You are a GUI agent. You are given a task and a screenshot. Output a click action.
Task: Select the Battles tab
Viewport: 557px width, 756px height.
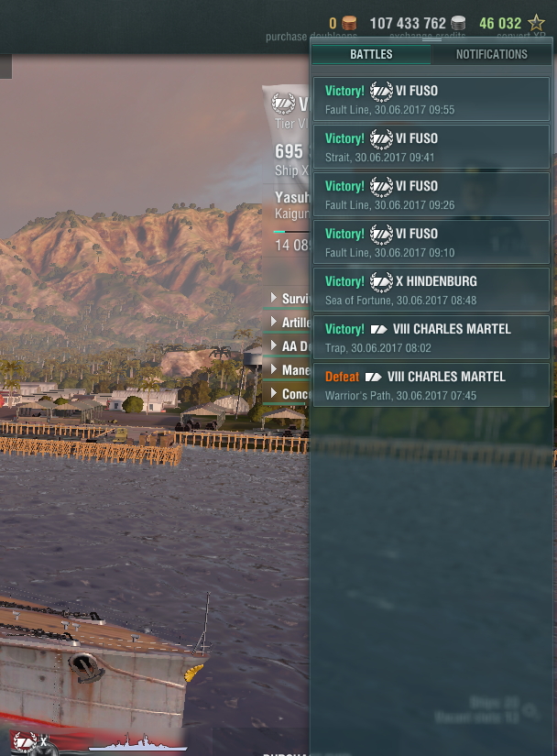(x=371, y=54)
